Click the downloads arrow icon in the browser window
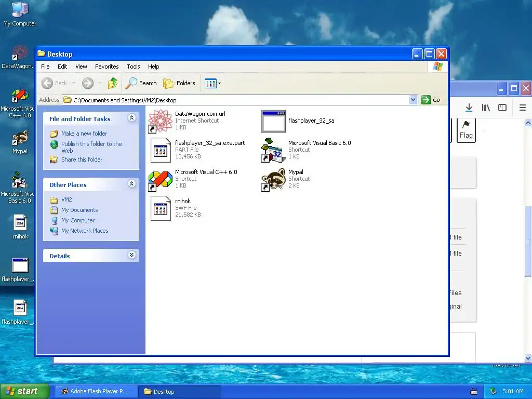This screenshot has height=399, width=532. 469,108
